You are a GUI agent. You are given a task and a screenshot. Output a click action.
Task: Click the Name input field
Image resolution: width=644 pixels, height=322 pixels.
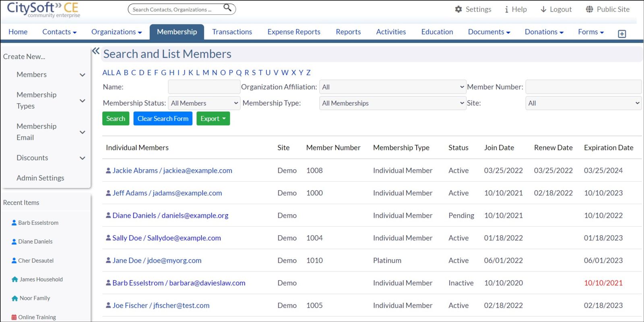204,87
